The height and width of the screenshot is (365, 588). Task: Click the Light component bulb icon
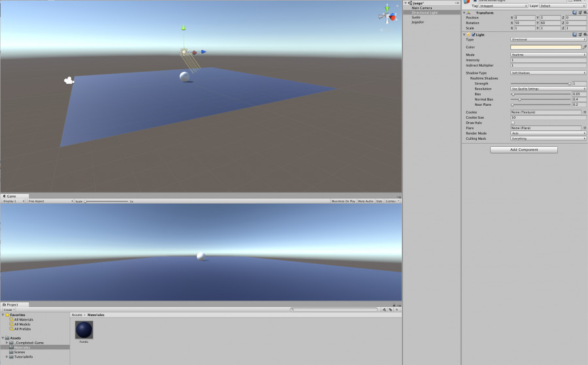[468, 35]
